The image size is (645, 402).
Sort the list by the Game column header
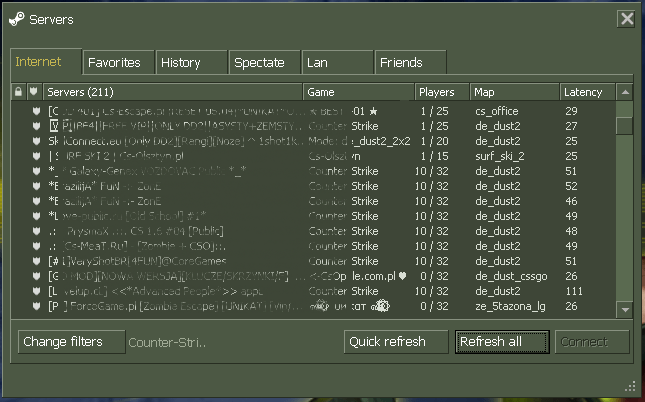click(359, 92)
